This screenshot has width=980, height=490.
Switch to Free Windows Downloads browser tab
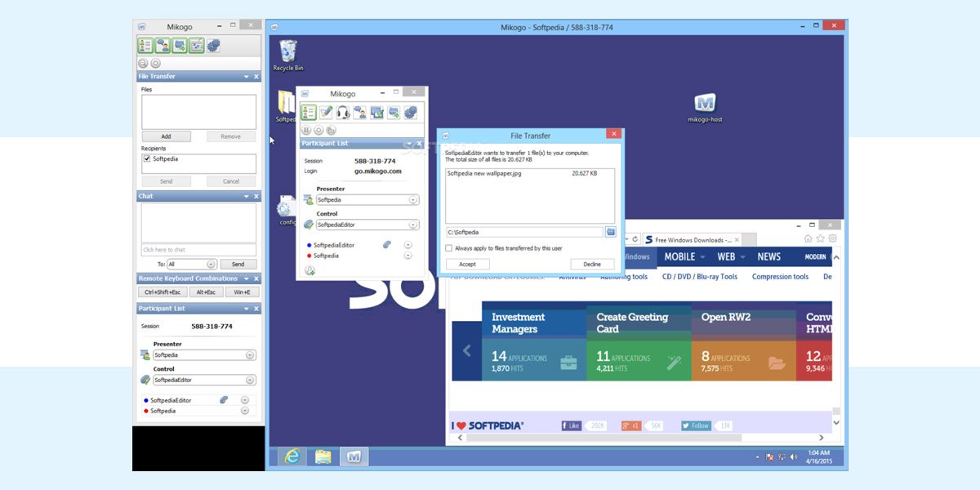coord(691,240)
